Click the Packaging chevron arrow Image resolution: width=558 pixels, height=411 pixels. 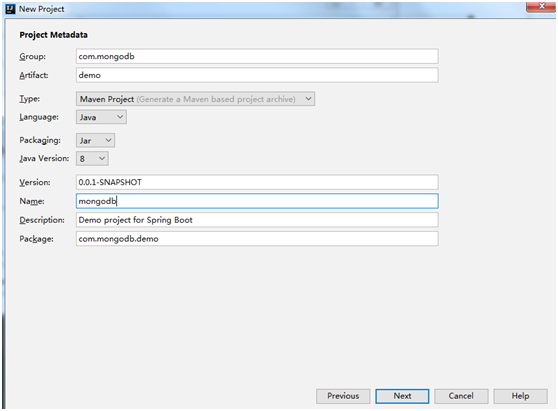(108, 140)
